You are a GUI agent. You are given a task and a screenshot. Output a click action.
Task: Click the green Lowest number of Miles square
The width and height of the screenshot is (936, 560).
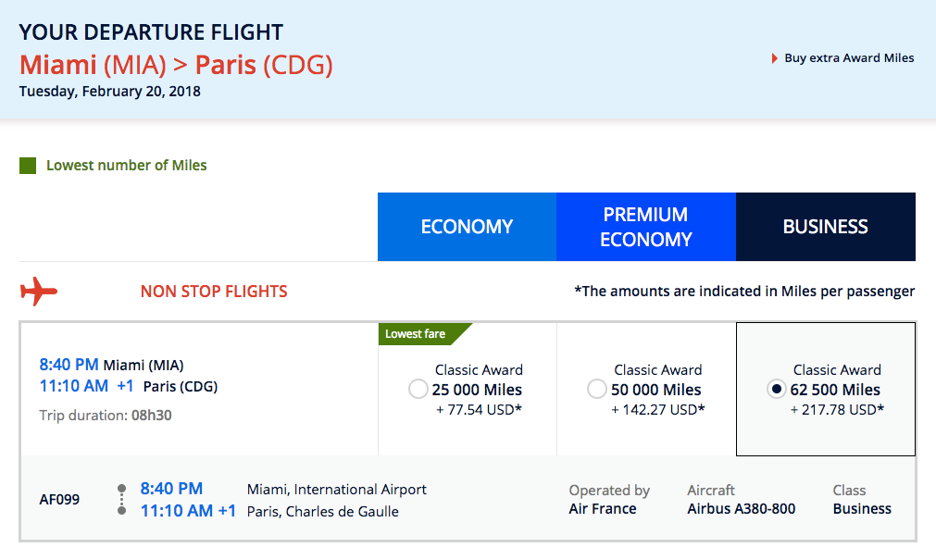coord(28,166)
